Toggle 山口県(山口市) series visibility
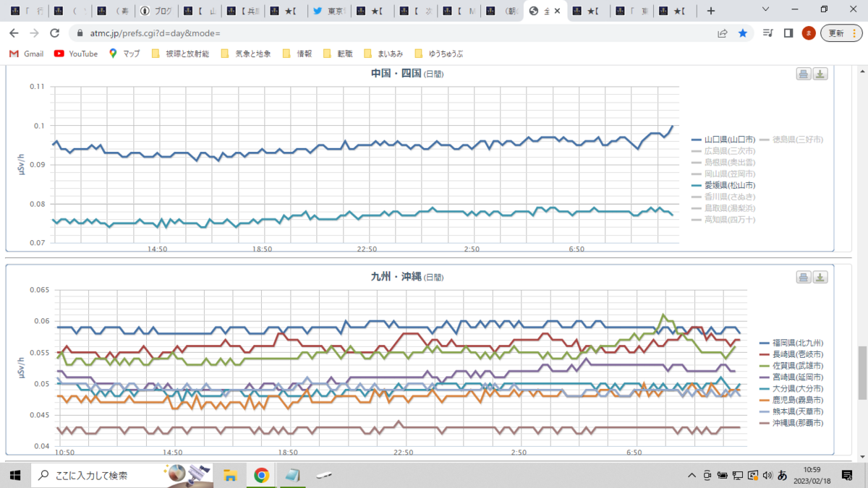The image size is (868, 488). [x=723, y=140]
